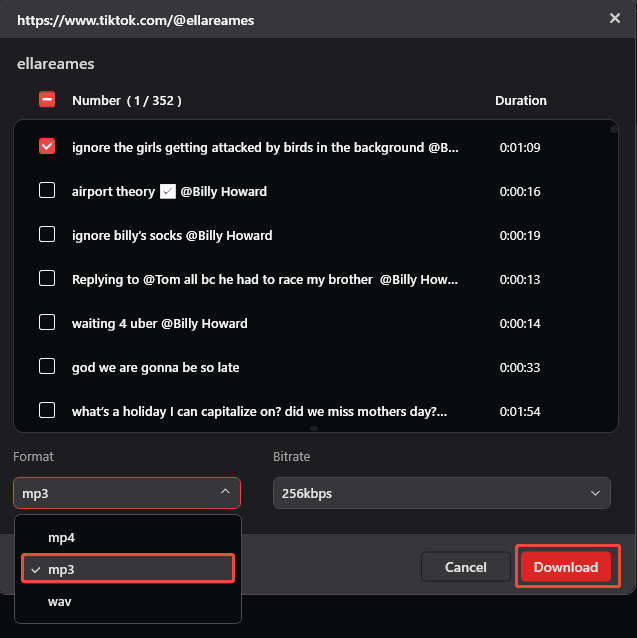Click the title 'Replying to @Tom all bc he had'
Screen dimensions: 637x638
pos(265,280)
